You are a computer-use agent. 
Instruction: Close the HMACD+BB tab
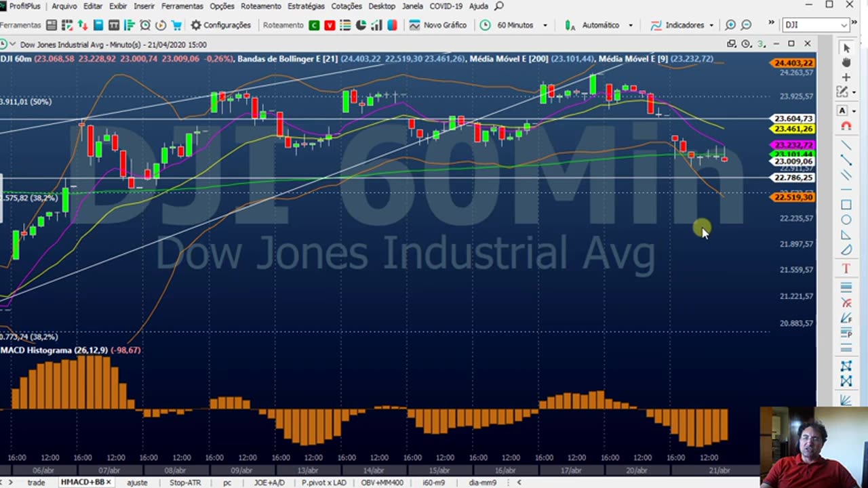point(108,483)
